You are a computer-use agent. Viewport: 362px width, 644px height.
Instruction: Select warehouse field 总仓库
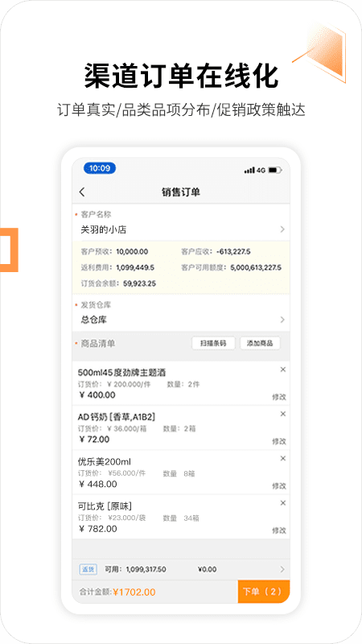coord(94,320)
